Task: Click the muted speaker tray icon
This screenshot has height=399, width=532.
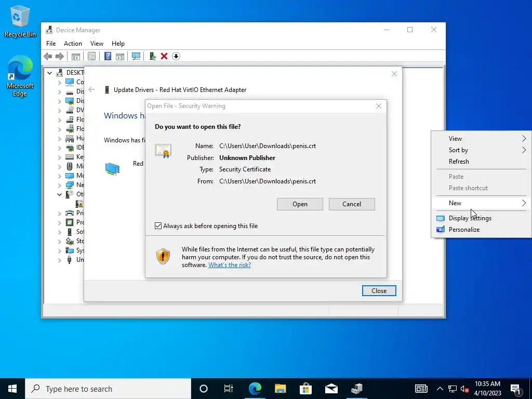Action: 465,389
